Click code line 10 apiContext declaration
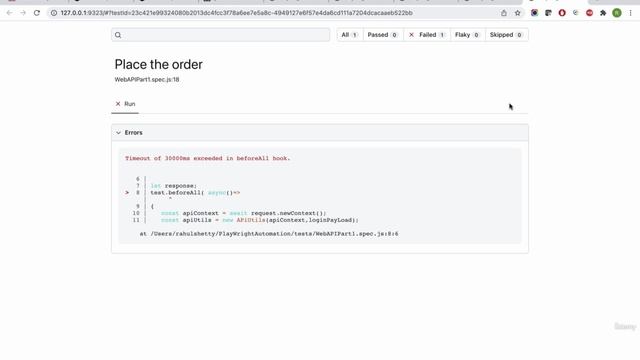The width and height of the screenshot is (640, 360). [243, 213]
